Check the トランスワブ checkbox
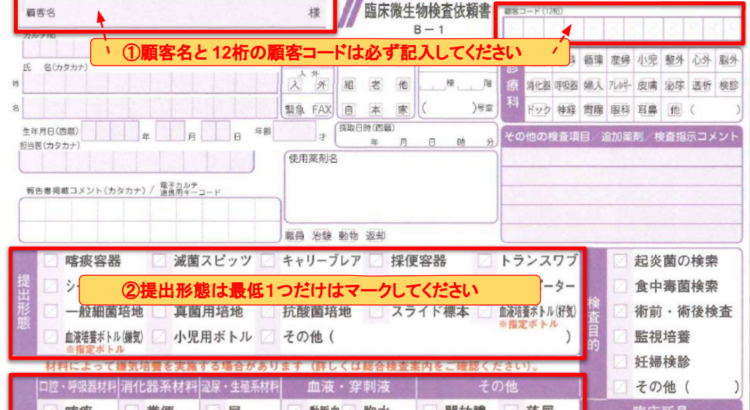Screen dimensions: 750x410 tap(485, 261)
